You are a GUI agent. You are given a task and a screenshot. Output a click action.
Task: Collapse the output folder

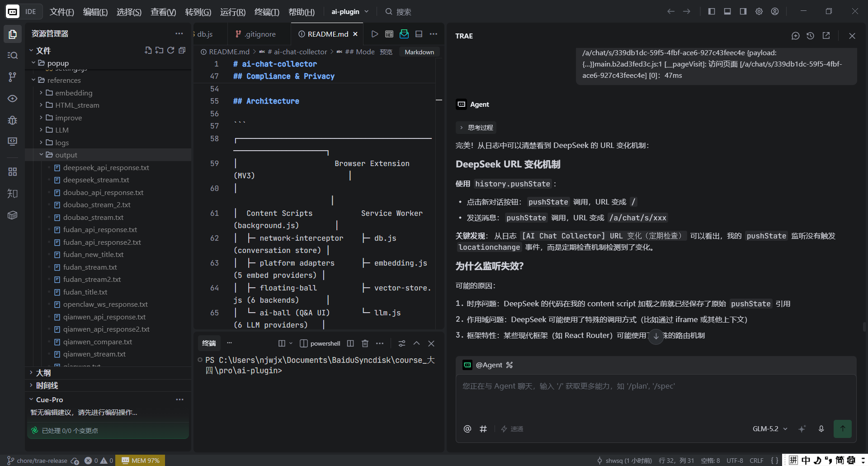click(108, 155)
